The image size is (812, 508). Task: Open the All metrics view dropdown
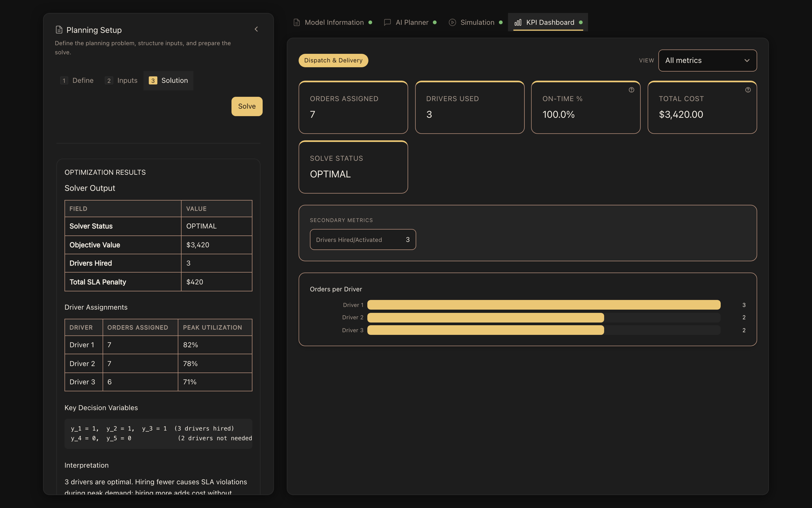(707, 60)
